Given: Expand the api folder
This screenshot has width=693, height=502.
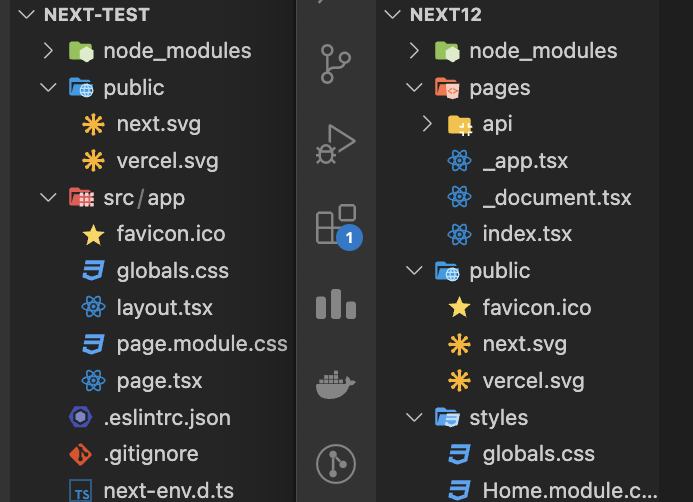Looking at the screenshot, I should coord(427,124).
